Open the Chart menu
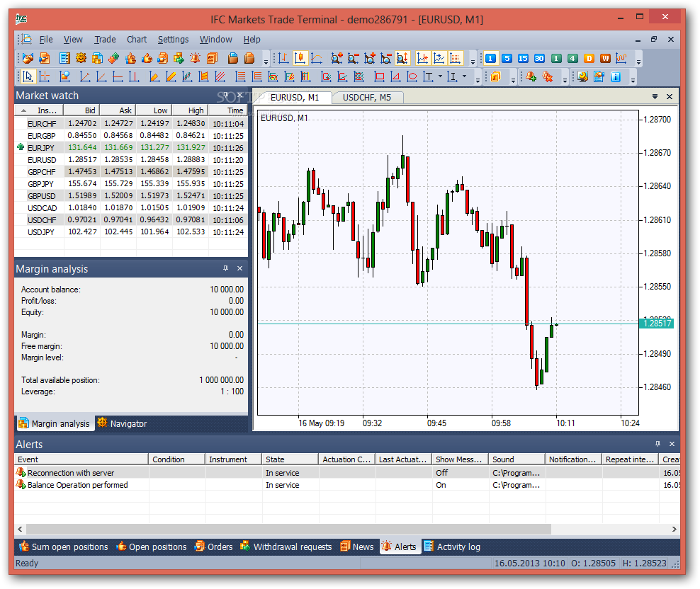The height and width of the screenshot is (589, 700). pos(137,39)
